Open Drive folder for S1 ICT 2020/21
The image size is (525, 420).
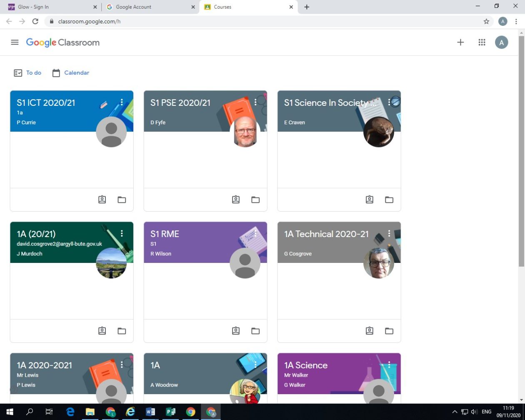[x=122, y=200]
